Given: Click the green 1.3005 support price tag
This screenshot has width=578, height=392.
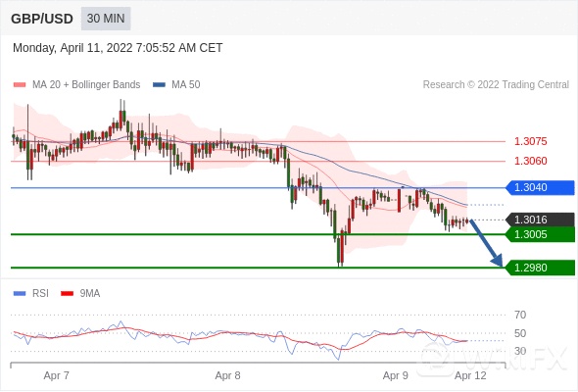Looking at the screenshot, I should click(x=540, y=234).
